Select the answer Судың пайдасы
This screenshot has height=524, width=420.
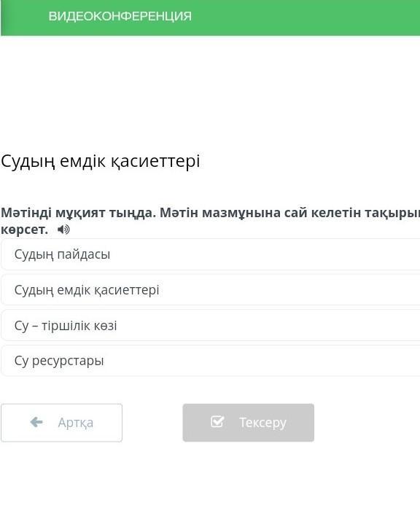coord(210,254)
